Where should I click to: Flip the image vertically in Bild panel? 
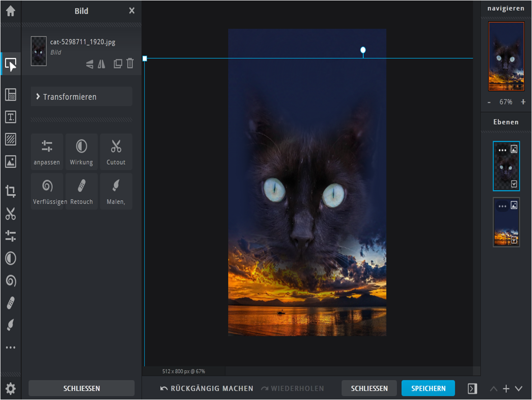point(89,64)
